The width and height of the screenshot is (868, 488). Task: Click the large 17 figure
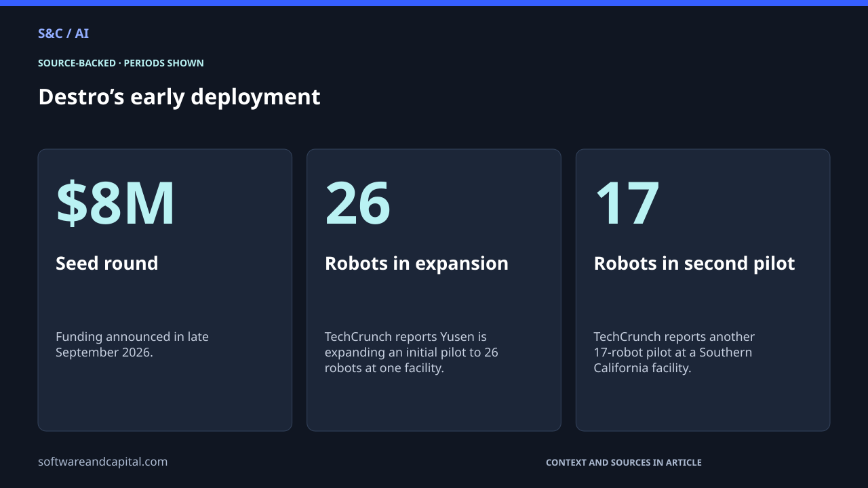click(x=627, y=203)
